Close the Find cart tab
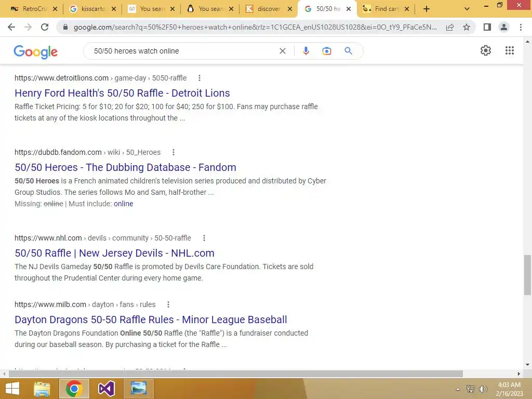The width and height of the screenshot is (532, 399). click(407, 9)
